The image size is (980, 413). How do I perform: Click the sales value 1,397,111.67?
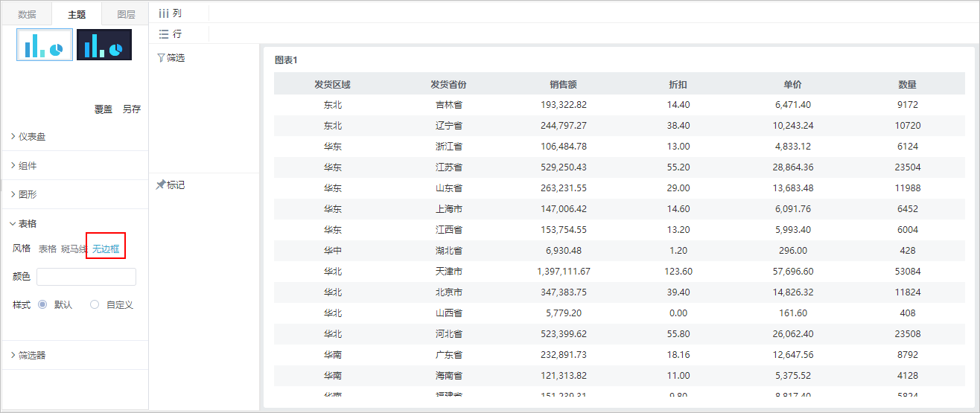(x=564, y=272)
